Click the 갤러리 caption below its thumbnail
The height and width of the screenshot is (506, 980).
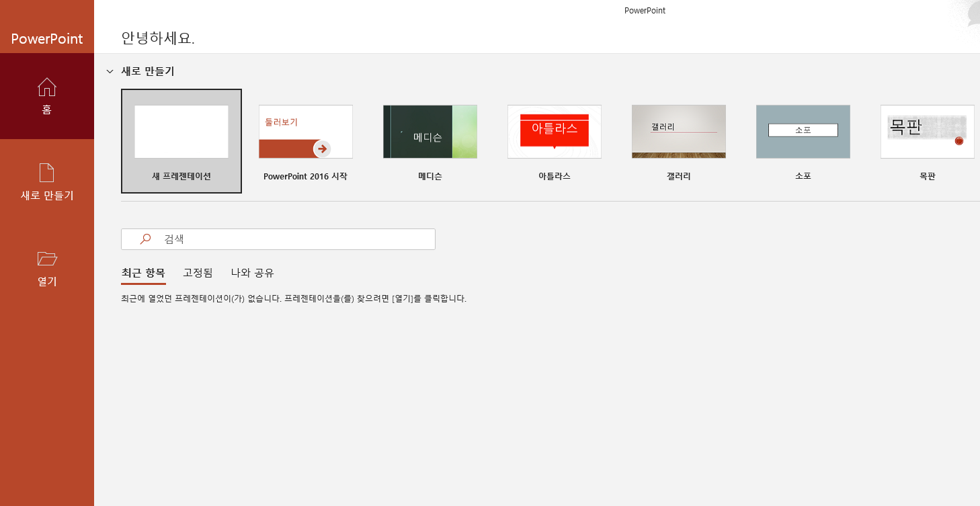tap(679, 177)
